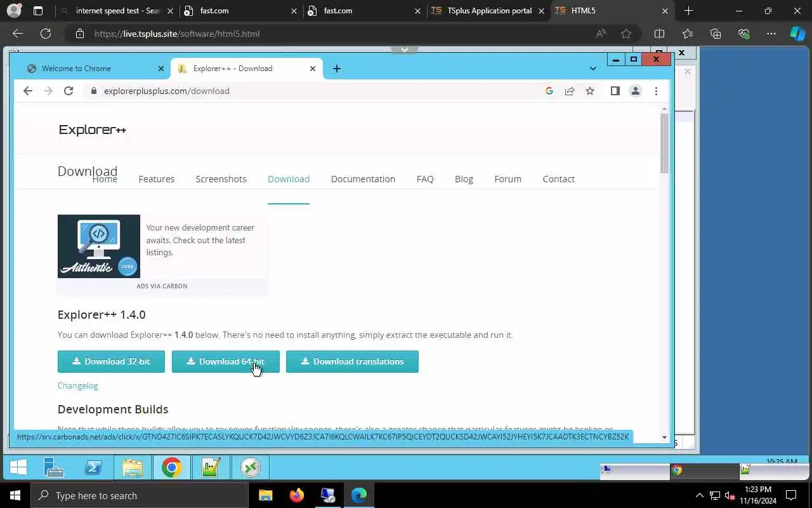
Task: Switch to first fast.com Edge tab
Action: [x=241, y=11]
